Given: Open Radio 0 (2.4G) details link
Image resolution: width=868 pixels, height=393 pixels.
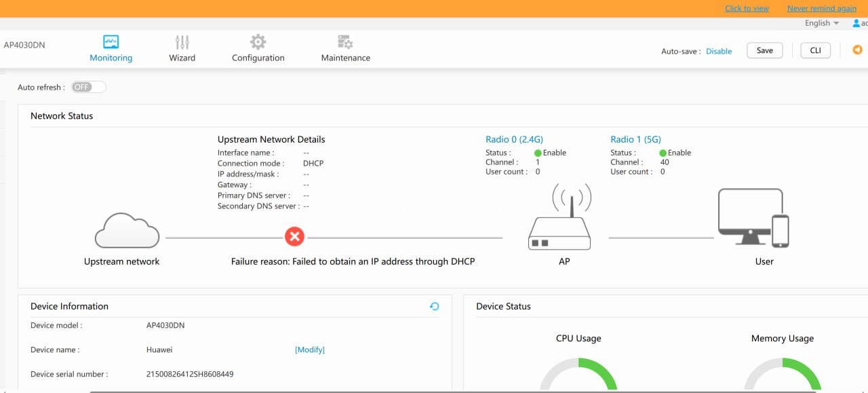Looking at the screenshot, I should pos(514,139).
